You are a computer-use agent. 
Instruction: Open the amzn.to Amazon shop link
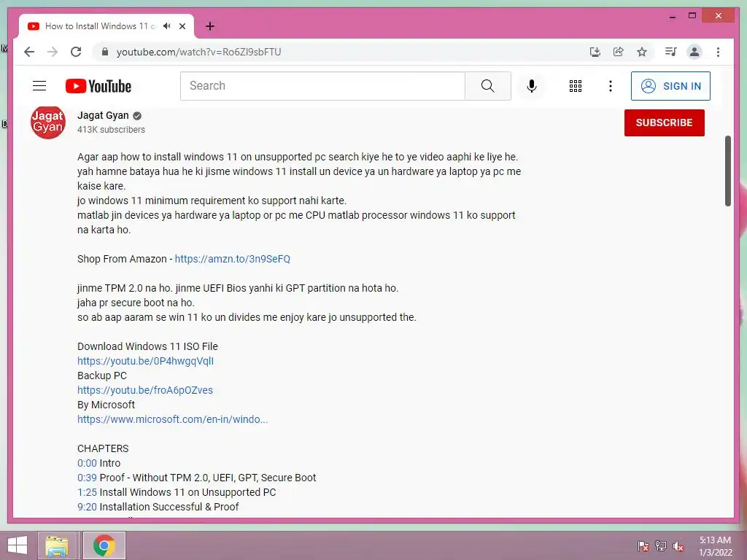tap(233, 259)
